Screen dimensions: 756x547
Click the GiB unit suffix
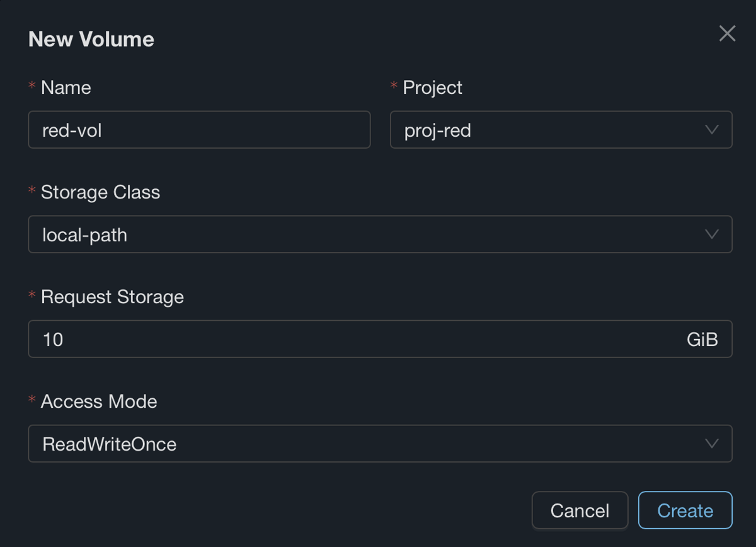coord(702,340)
